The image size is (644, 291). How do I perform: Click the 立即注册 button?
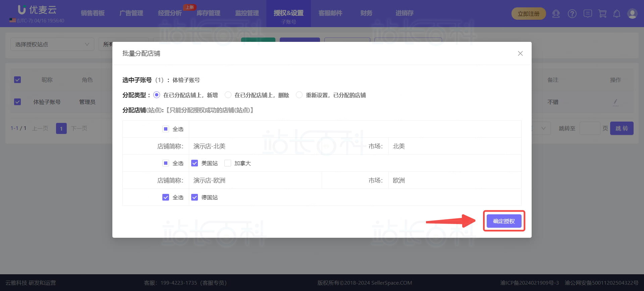point(528,14)
